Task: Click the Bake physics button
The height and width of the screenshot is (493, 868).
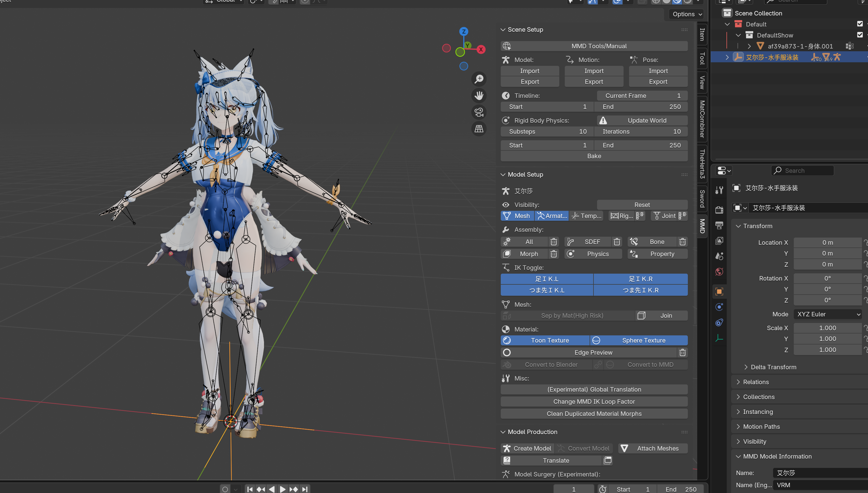Action: pyautogui.click(x=594, y=156)
